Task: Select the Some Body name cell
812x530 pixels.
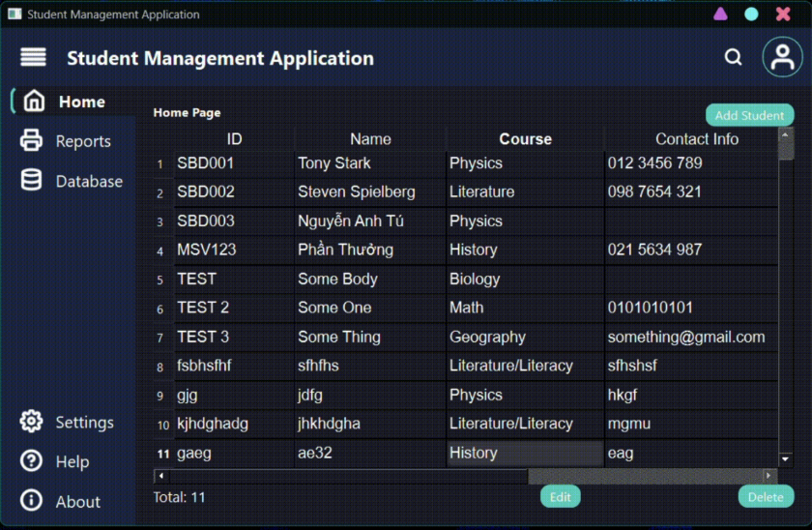Action: 370,280
